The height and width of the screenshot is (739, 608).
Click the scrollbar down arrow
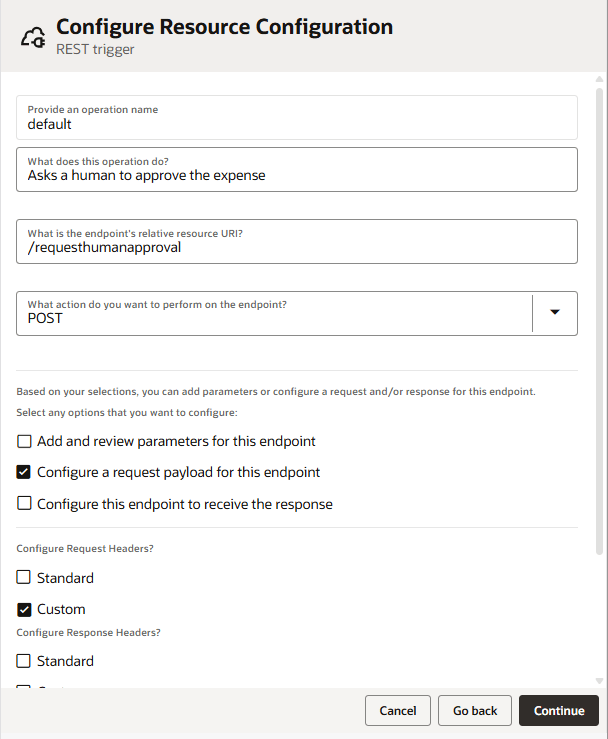click(599, 679)
